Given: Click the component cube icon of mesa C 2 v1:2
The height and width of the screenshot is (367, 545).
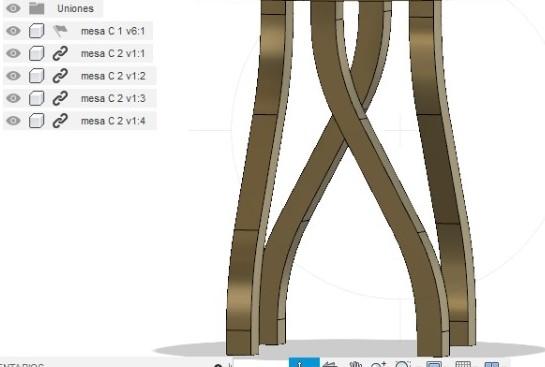Looking at the screenshot, I should (36, 76).
